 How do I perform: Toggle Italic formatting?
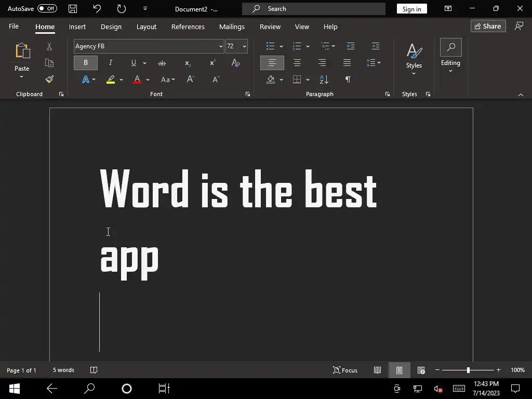click(x=110, y=63)
